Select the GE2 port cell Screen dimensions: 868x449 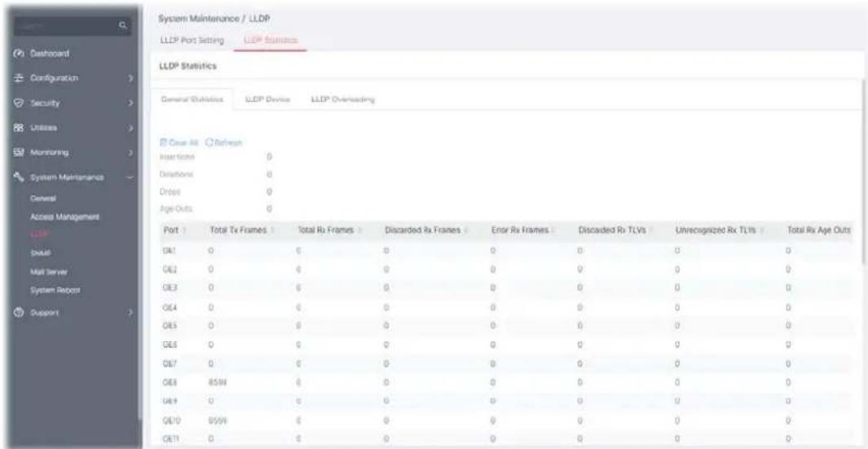(x=170, y=269)
